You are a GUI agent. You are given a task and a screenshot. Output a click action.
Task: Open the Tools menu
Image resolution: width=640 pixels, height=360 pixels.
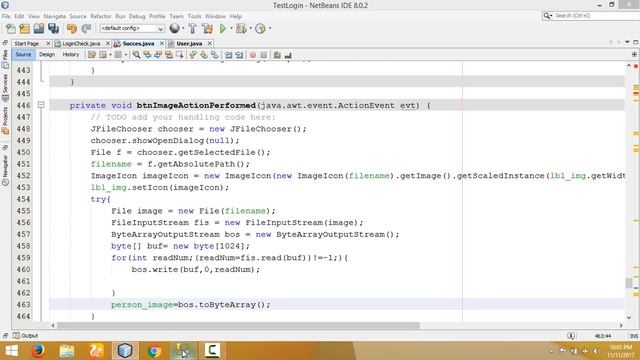point(194,16)
